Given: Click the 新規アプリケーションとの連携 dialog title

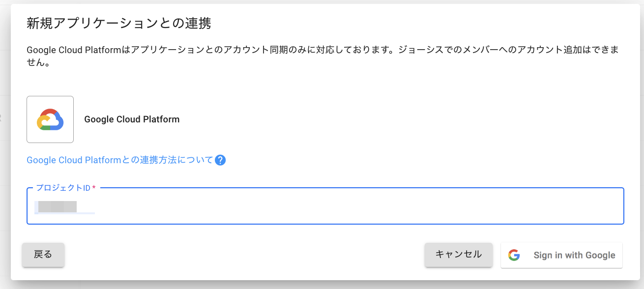Looking at the screenshot, I should 119,23.
